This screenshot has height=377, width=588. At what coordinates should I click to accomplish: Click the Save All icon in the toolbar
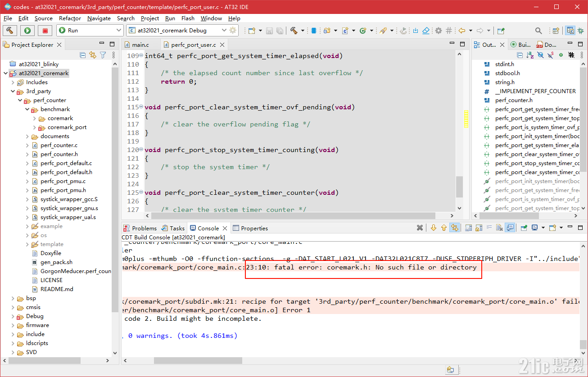(280, 31)
